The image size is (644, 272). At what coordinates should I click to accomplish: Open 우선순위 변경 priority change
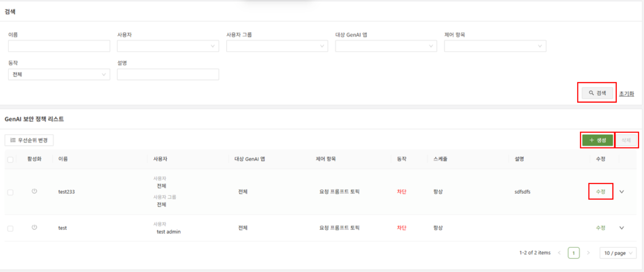point(29,140)
